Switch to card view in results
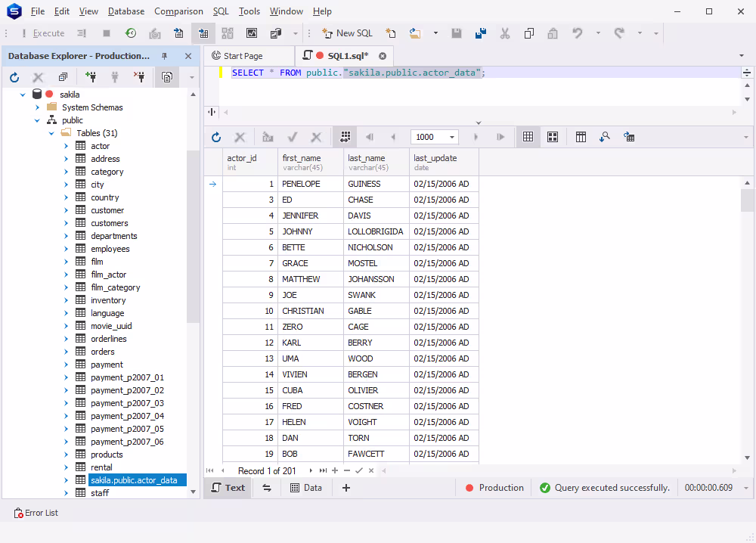This screenshot has width=756, height=543. [553, 138]
